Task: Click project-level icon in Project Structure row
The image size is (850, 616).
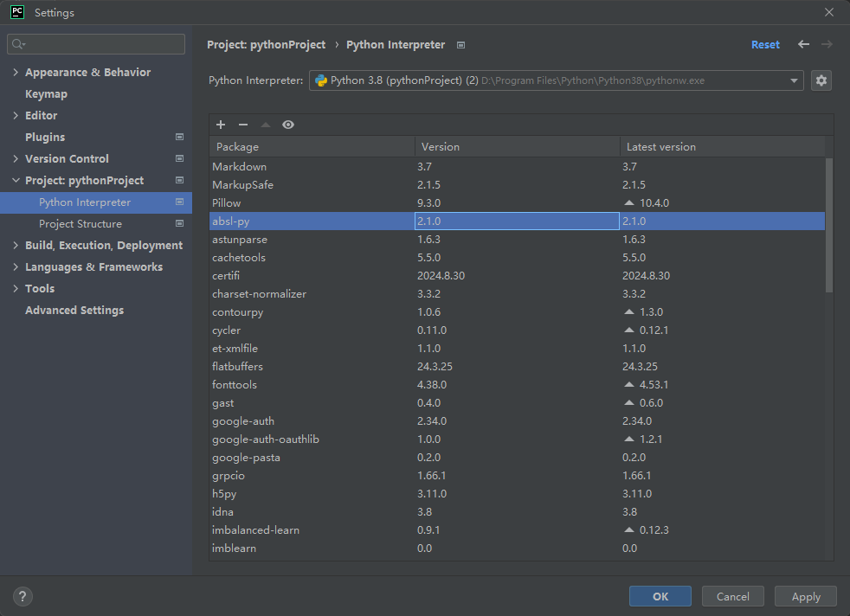Action: (179, 224)
